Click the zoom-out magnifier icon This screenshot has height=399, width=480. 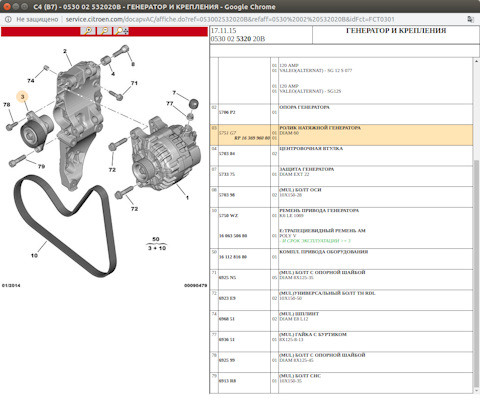coord(104,31)
